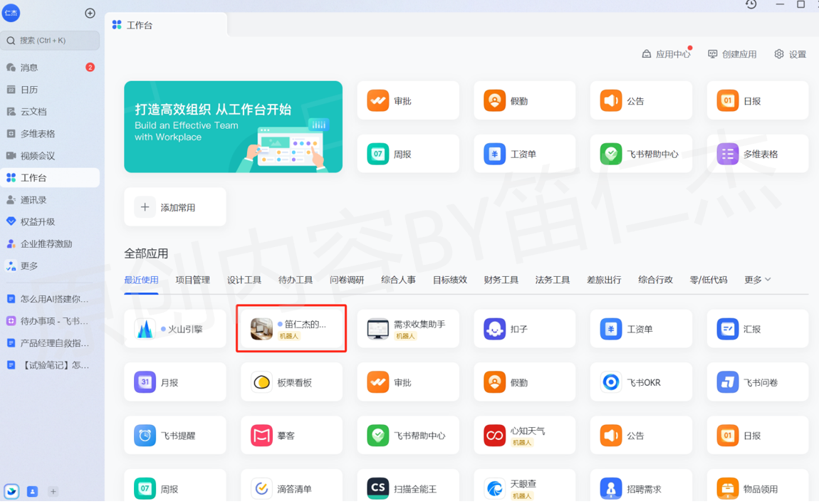Expand the 更多 category dropdown
Screen dimensions: 819x504
(x=757, y=280)
